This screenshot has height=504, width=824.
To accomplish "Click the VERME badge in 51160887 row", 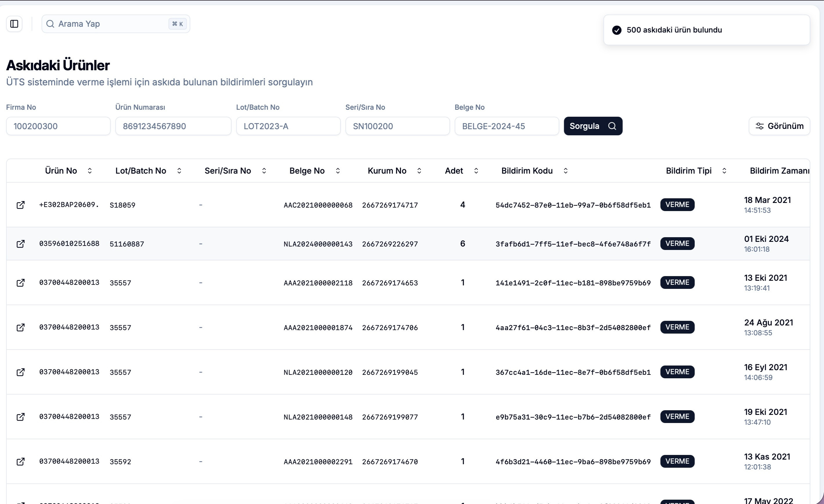I will [677, 244].
